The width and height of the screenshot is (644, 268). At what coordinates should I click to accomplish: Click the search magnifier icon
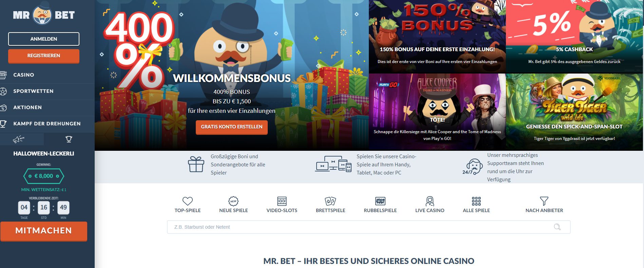point(557,227)
